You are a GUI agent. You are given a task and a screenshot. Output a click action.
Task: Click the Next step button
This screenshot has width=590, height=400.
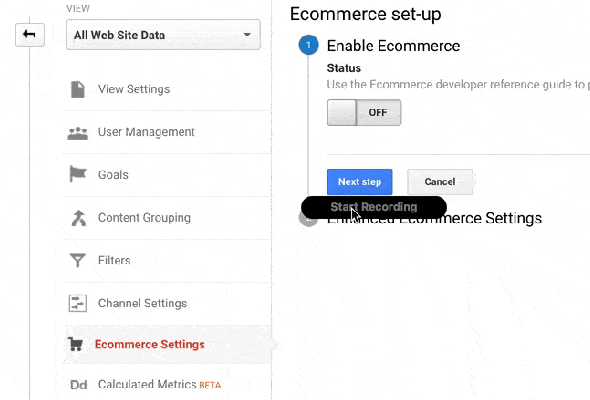pyautogui.click(x=360, y=182)
